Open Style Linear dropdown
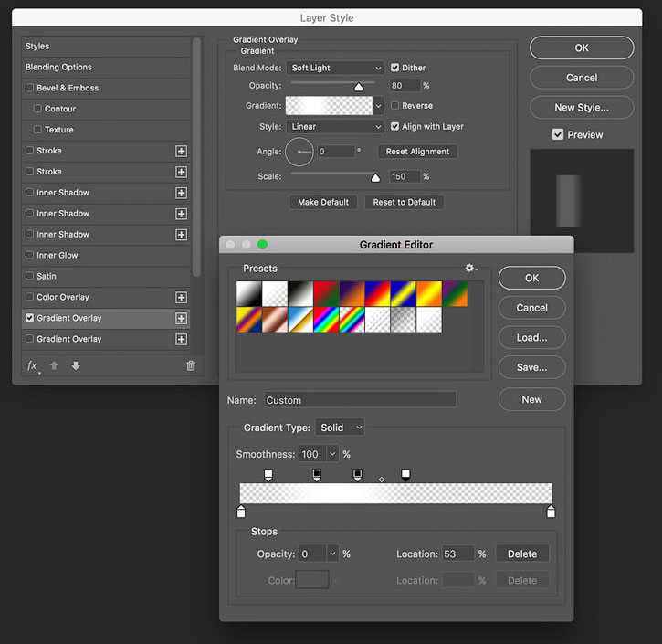Screen dimensions: 662x644 [x=335, y=127]
